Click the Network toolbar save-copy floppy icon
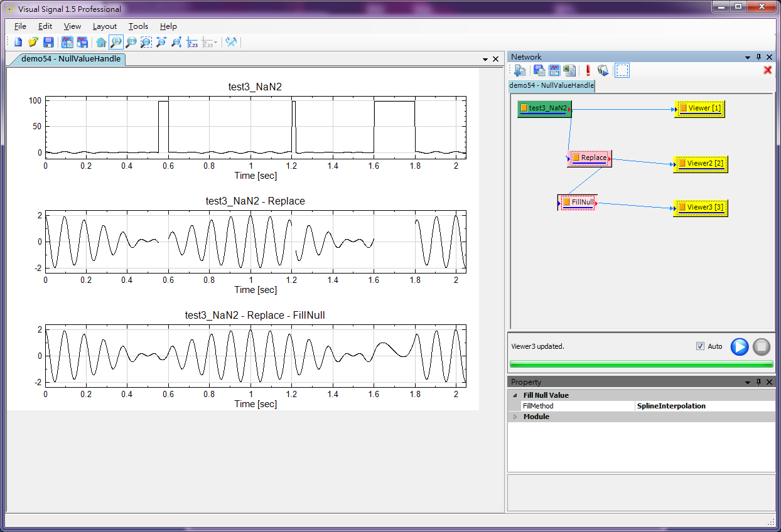This screenshot has width=781, height=532. [539, 70]
